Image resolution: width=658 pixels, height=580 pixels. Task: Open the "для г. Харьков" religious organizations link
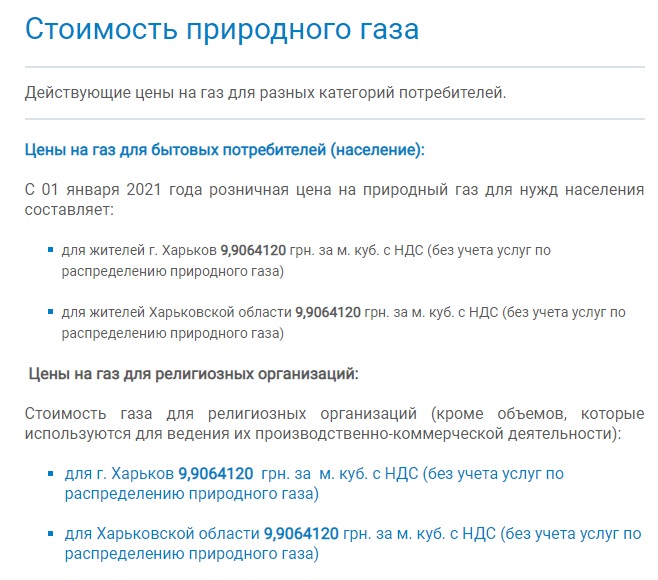[x=120, y=473]
